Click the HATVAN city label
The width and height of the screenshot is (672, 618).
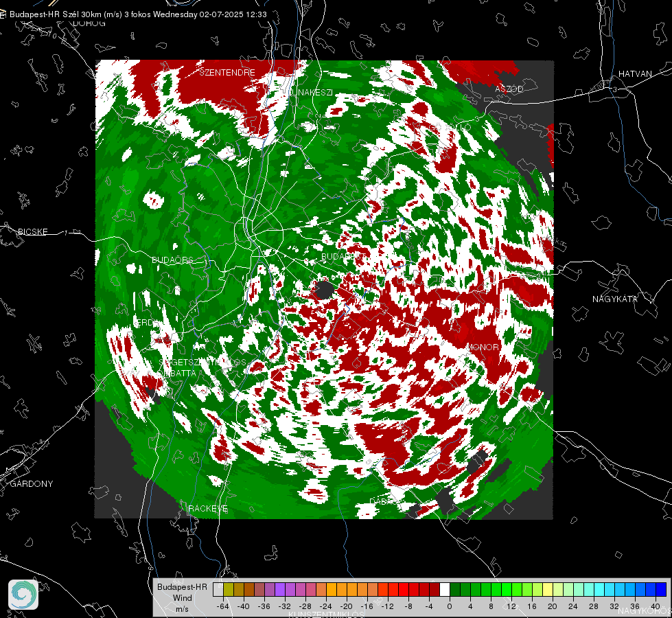click(635, 73)
